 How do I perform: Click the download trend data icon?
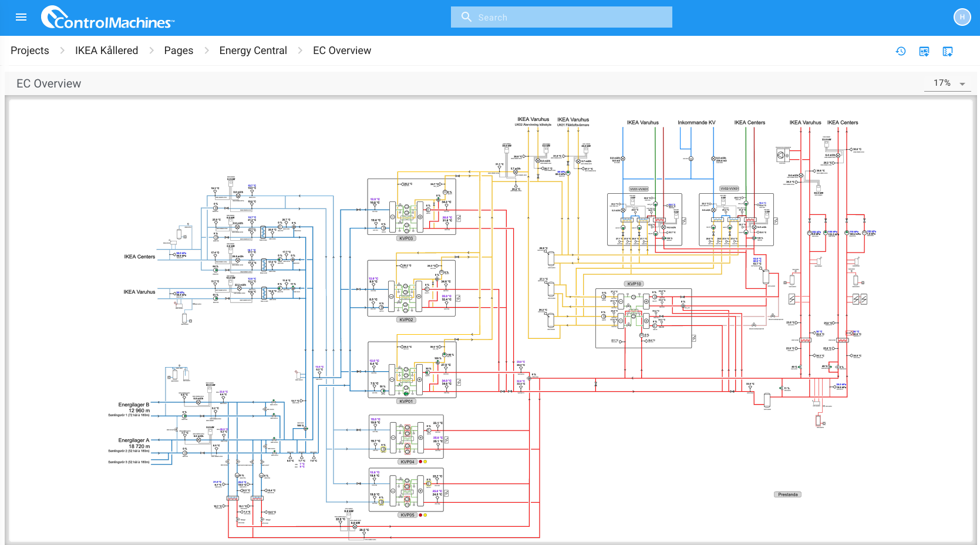[x=948, y=51]
